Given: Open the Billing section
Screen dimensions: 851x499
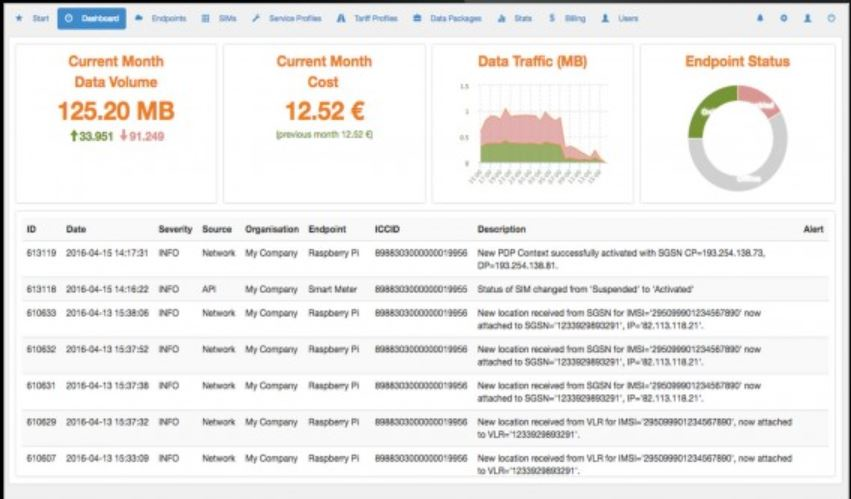Looking at the screenshot, I should (x=567, y=18).
